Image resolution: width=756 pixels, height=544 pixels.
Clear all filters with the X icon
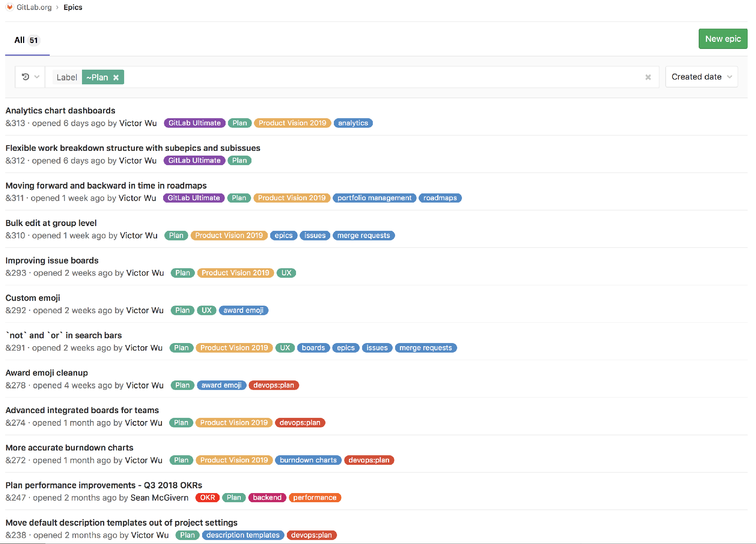648,77
